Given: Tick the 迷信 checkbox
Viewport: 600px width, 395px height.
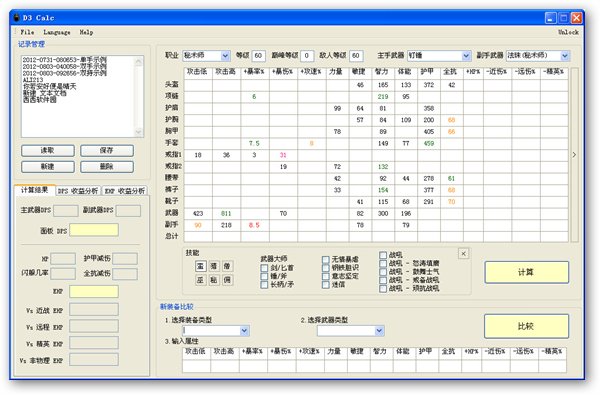Looking at the screenshot, I should (326, 285).
